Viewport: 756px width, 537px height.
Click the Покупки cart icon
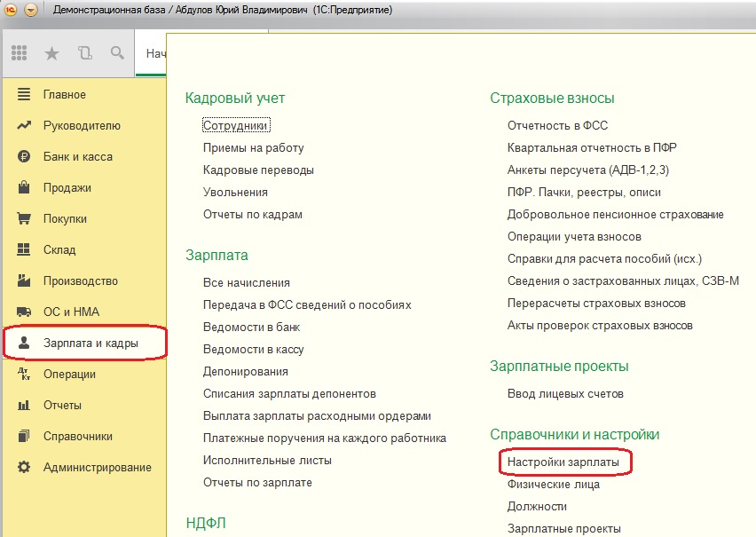pyautogui.click(x=24, y=218)
